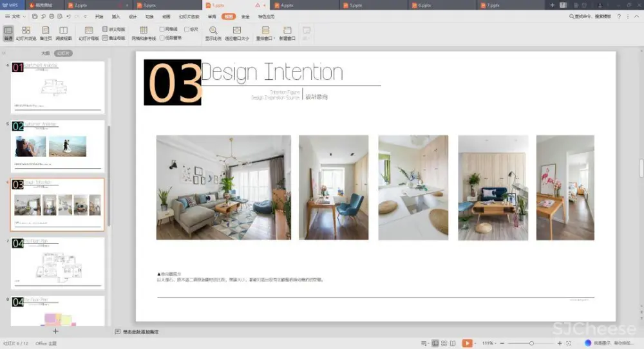Toggle the ruler checkbox (标尺)

pos(187,30)
